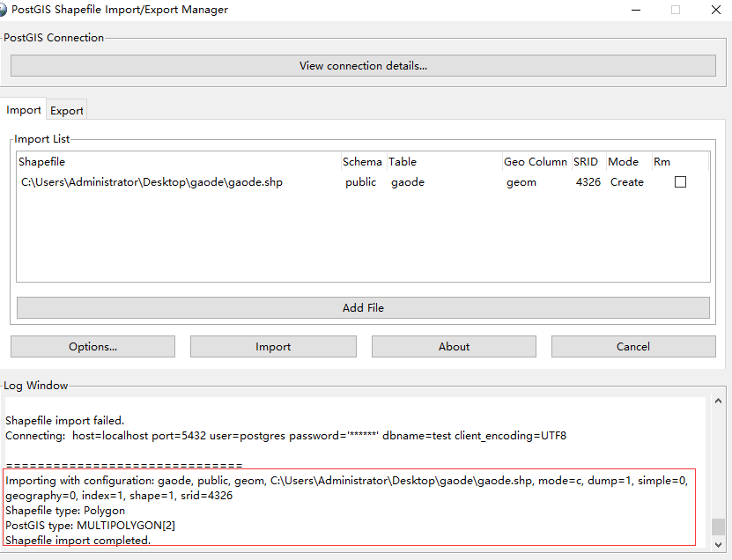Open the Mode cell showing Create

coord(626,181)
